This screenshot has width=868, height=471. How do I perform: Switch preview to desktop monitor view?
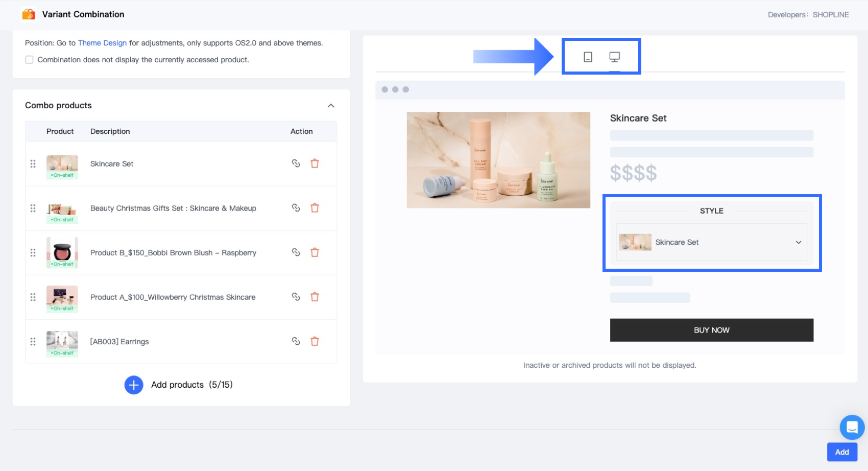click(x=615, y=57)
